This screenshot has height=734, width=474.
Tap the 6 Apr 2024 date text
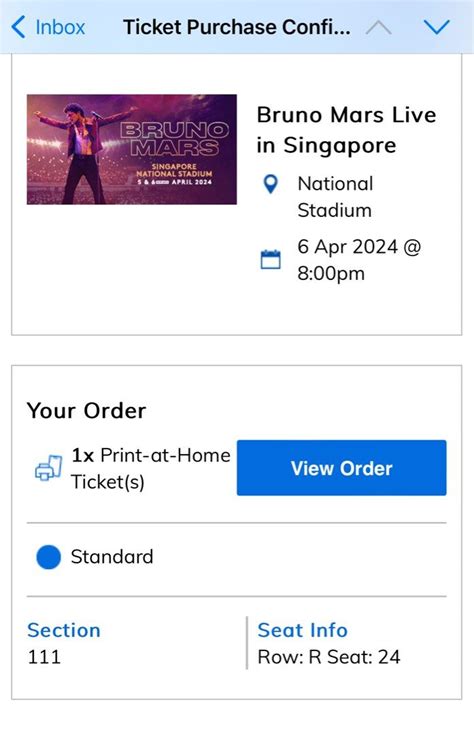(x=359, y=260)
